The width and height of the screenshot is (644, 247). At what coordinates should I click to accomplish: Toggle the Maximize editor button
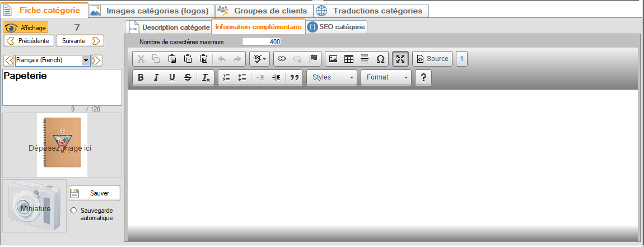(x=400, y=59)
